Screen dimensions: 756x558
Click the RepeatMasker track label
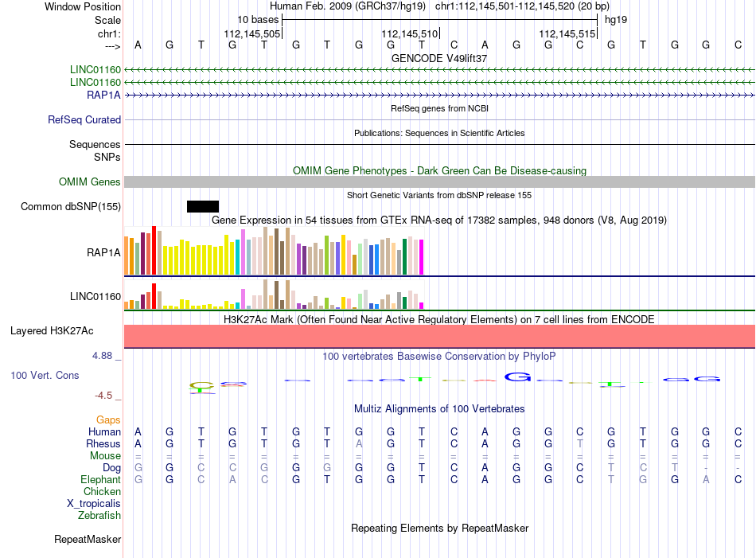(88, 539)
